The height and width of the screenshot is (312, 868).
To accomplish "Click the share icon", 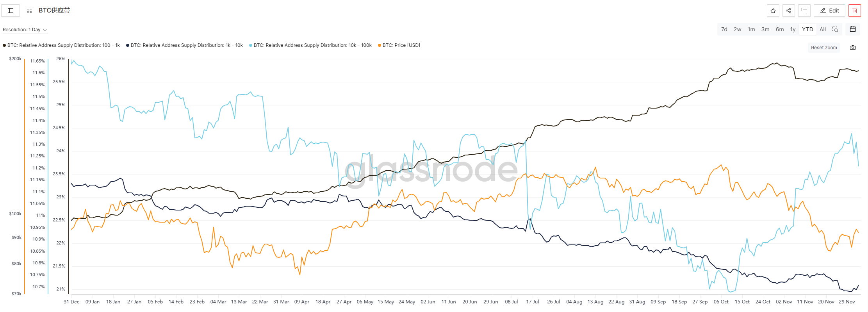I will pyautogui.click(x=789, y=11).
